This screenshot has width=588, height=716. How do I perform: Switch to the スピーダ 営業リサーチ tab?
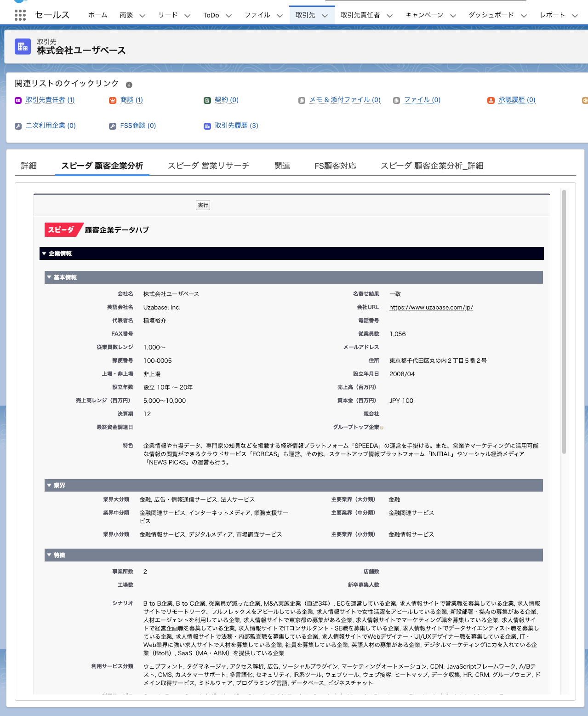[209, 166]
